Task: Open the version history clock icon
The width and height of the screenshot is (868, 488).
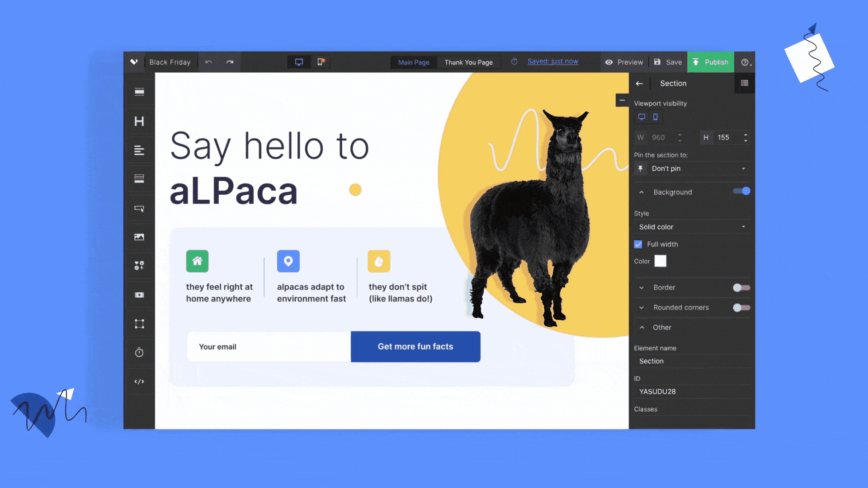Action: click(x=514, y=61)
